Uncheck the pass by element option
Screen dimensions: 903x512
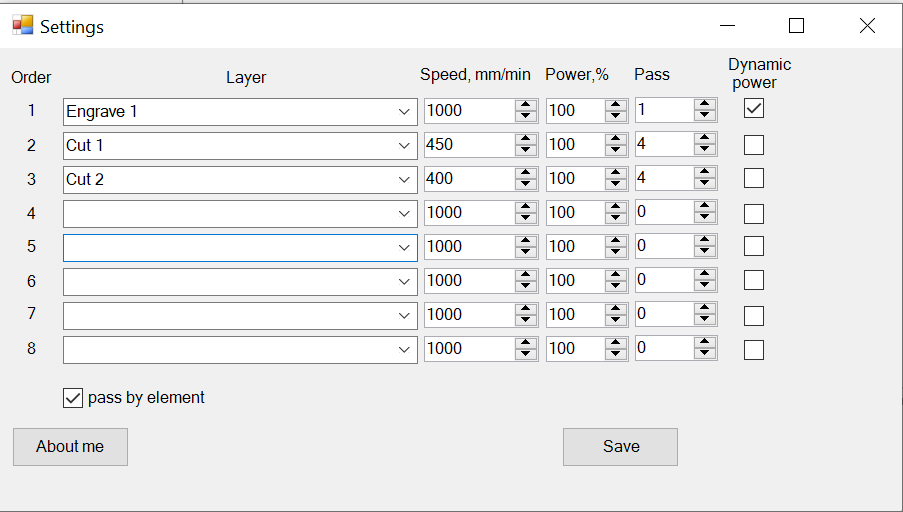pyautogui.click(x=73, y=398)
